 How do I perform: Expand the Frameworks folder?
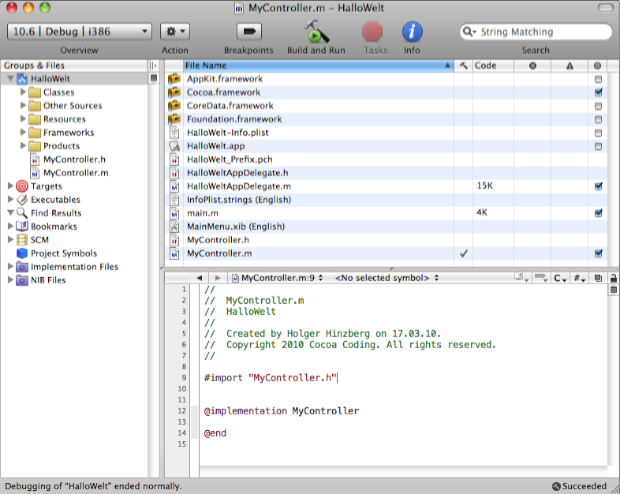click(23, 132)
